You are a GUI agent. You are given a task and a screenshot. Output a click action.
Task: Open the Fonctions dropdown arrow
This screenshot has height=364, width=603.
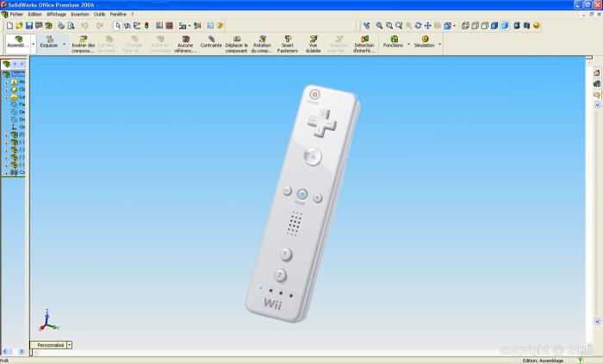(408, 44)
